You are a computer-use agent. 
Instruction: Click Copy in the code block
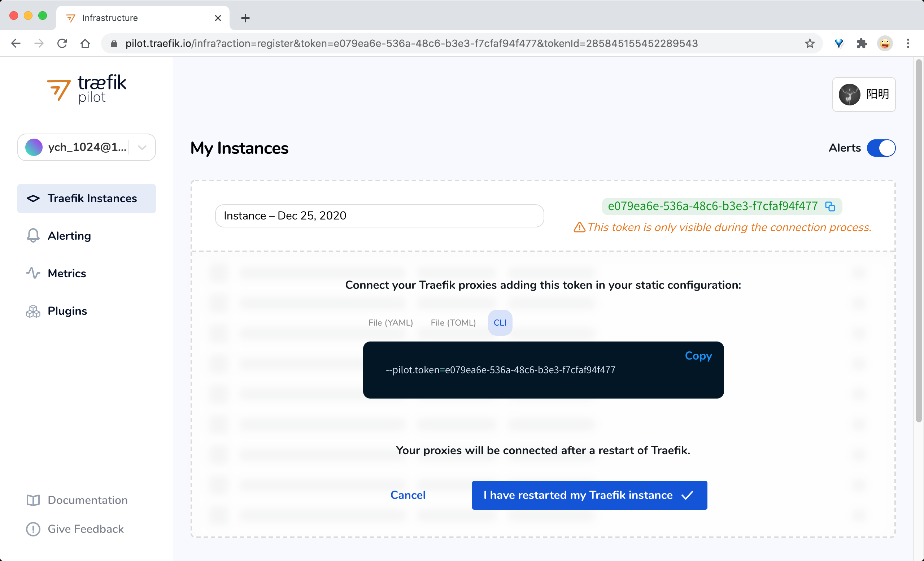[x=698, y=356]
